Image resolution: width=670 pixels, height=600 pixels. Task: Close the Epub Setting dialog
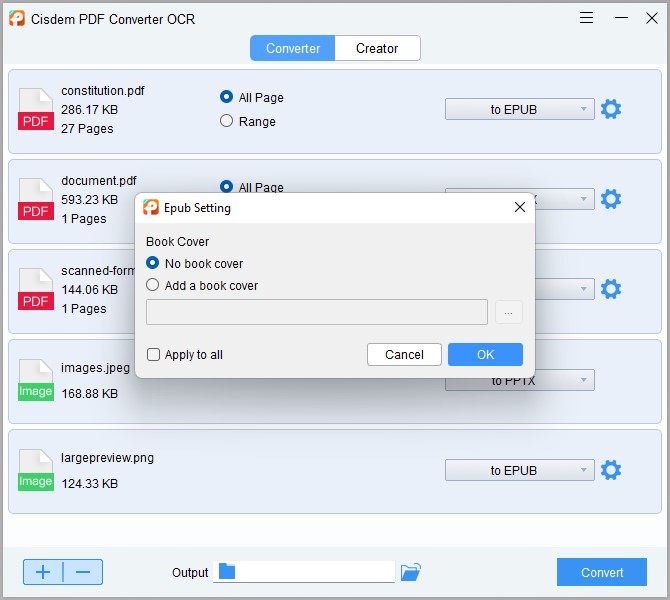pos(520,207)
